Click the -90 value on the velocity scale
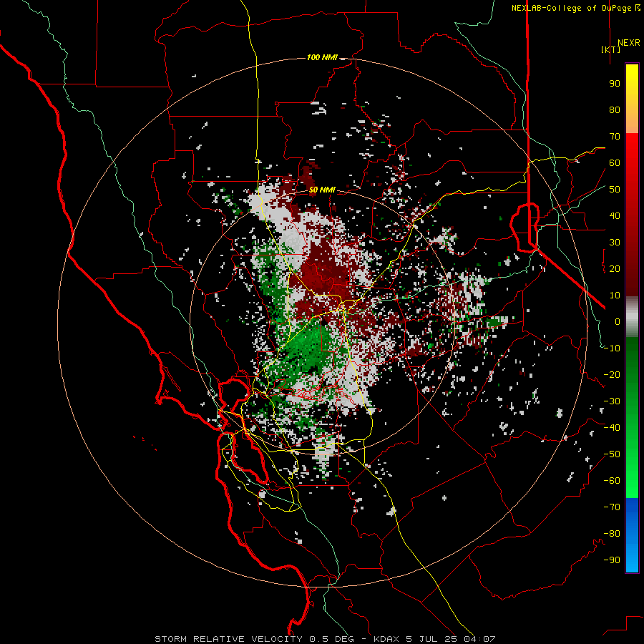 click(612, 560)
